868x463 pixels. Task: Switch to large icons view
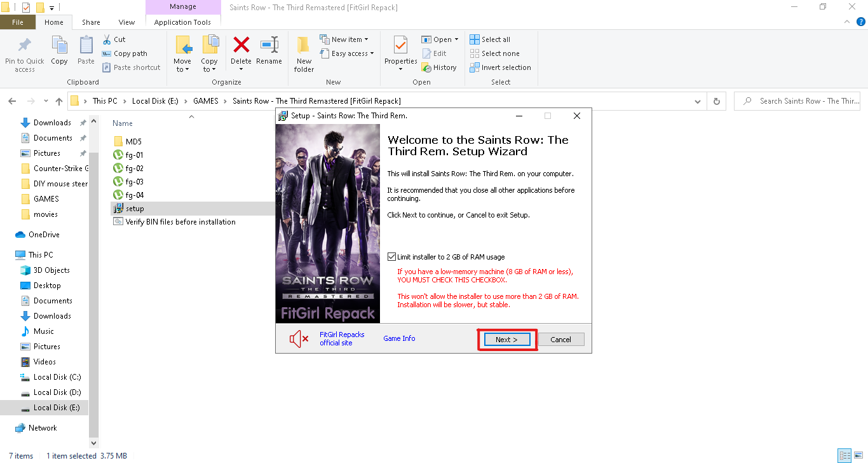[x=858, y=455]
